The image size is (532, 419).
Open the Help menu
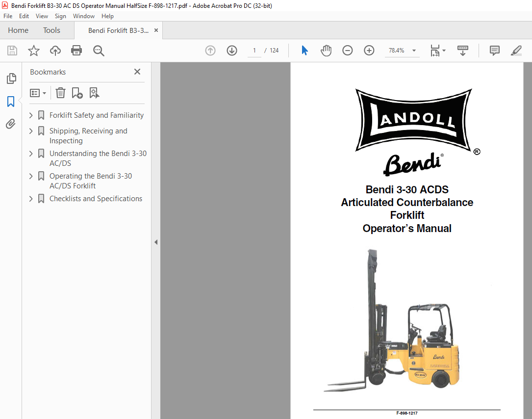pyautogui.click(x=107, y=16)
